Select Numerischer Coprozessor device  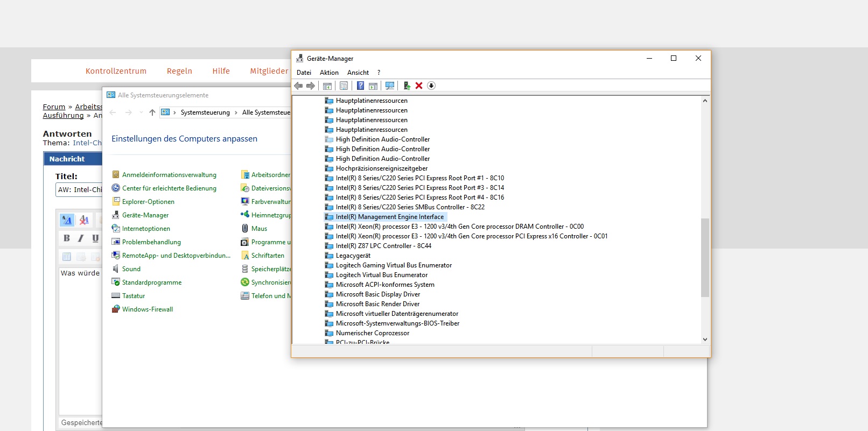(373, 333)
